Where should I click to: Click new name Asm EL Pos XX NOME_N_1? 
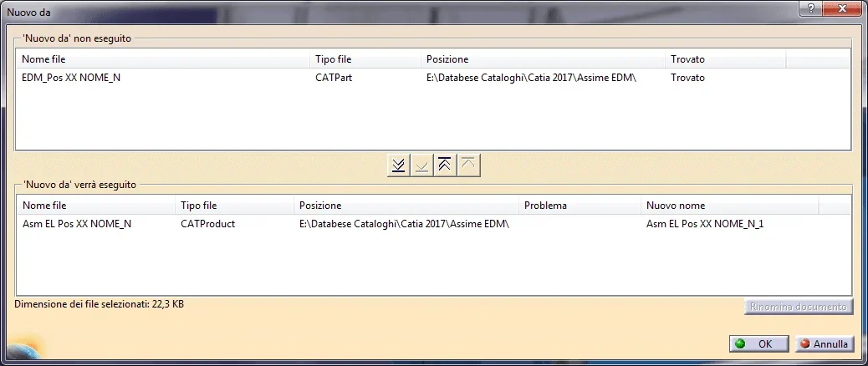pos(705,224)
